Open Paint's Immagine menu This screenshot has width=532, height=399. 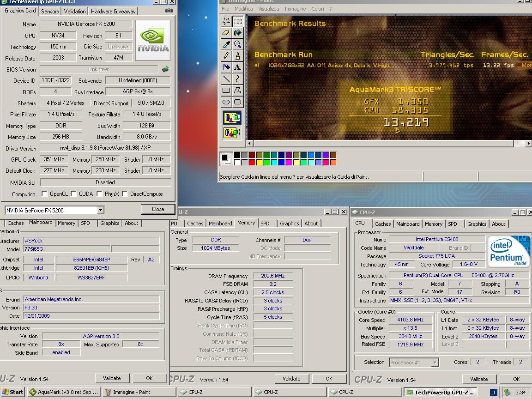[x=295, y=9]
